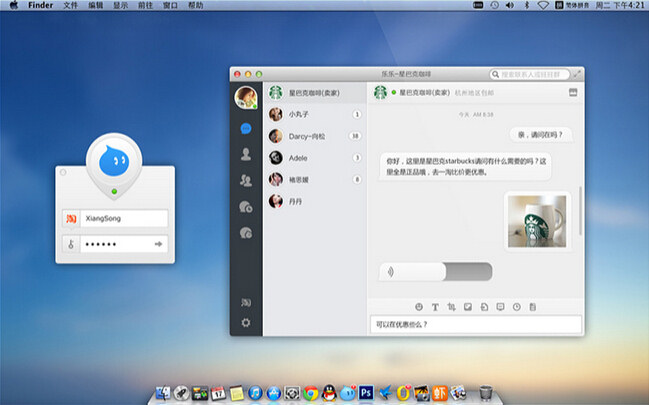649x405 pixels.
Task: Click the last clipboard-like icon in chat toolbar
Action: [533, 307]
